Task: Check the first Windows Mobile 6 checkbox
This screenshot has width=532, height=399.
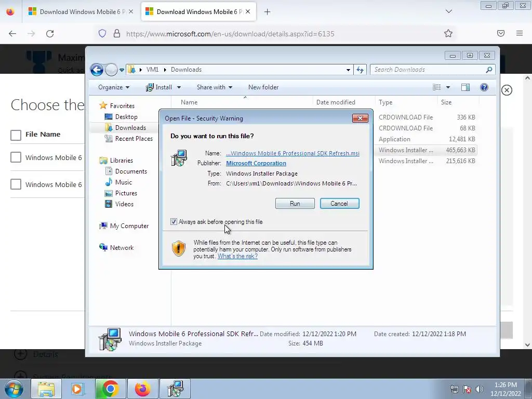Action: 16,157
